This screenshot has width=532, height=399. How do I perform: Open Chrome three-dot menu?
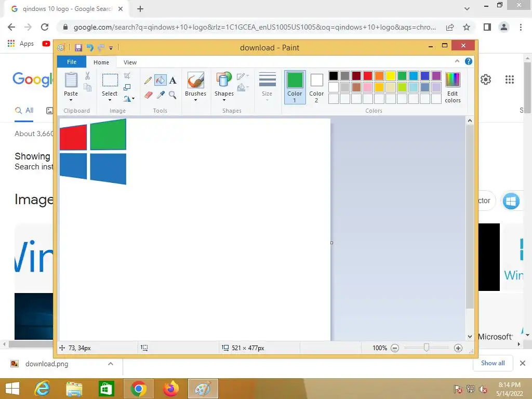tap(521, 27)
